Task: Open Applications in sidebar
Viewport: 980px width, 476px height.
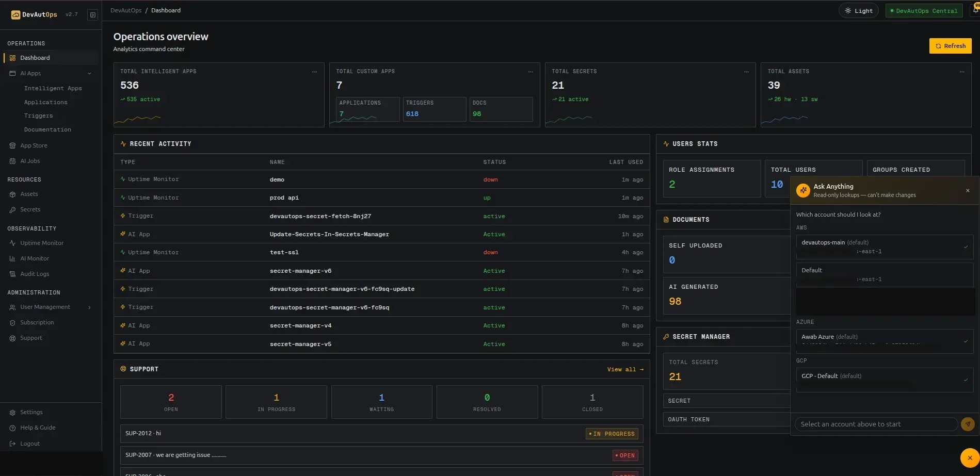Action: (45, 102)
